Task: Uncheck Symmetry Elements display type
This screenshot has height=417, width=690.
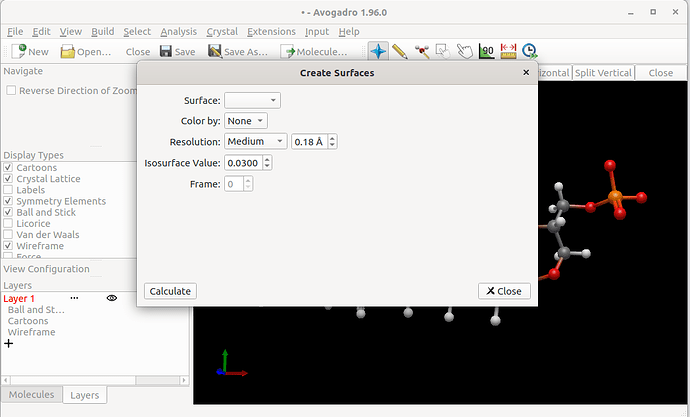Action: 8,201
